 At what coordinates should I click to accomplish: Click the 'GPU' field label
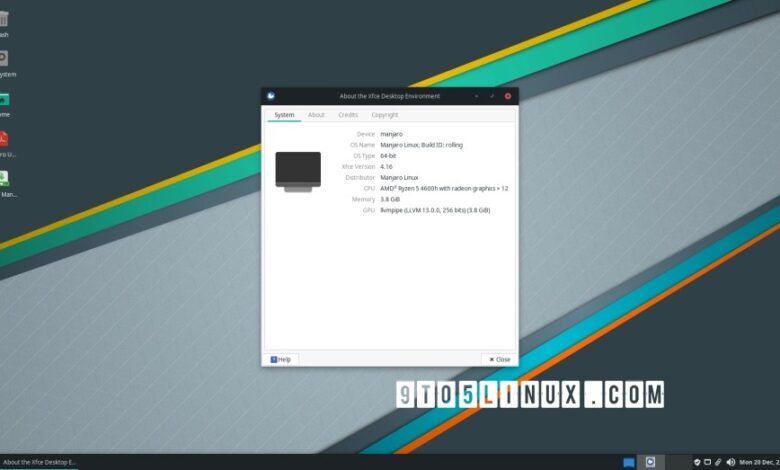pyautogui.click(x=369, y=210)
